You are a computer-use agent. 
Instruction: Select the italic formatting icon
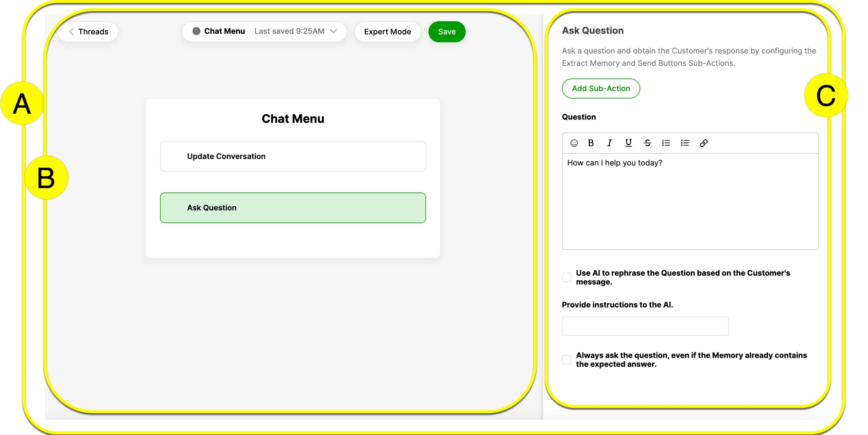[x=609, y=143]
